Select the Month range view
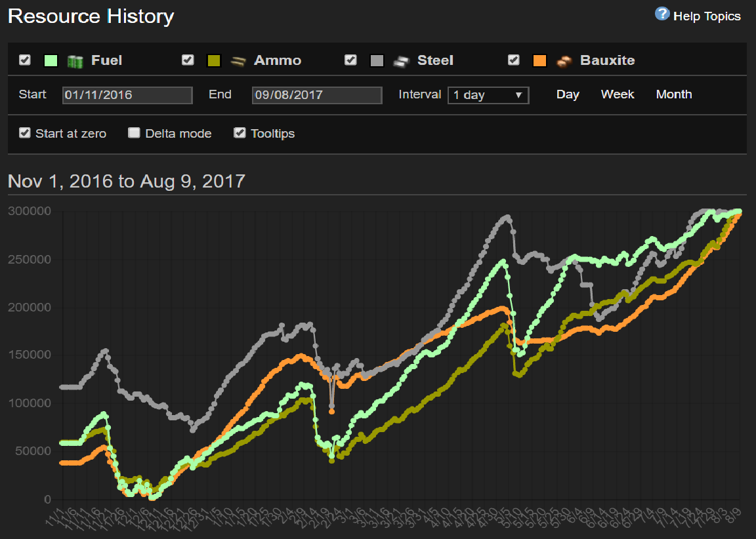The width and height of the screenshot is (756, 539). pos(674,94)
